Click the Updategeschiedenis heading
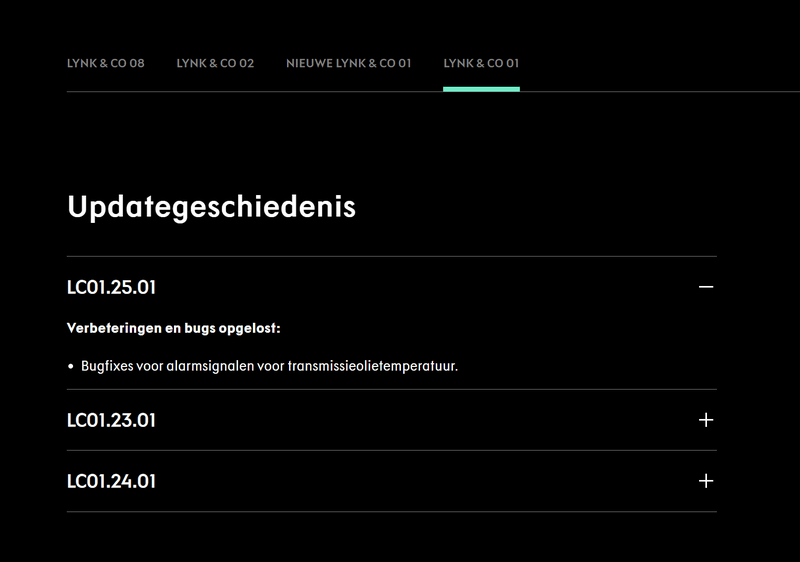The width and height of the screenshot is (800, 562). click(211, 207)
